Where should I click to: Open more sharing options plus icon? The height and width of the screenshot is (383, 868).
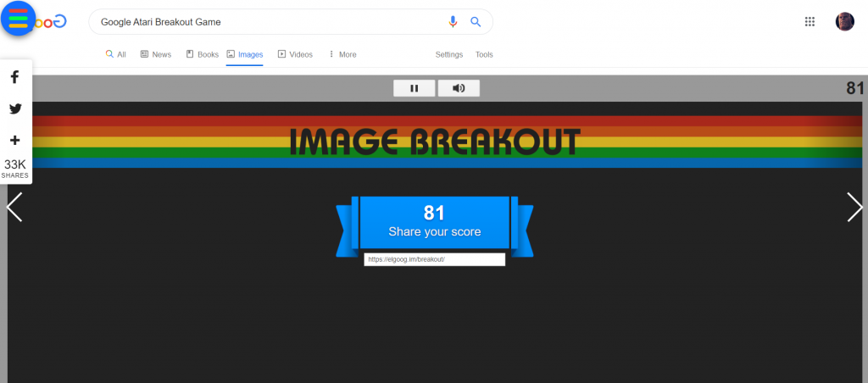(15, 141)
